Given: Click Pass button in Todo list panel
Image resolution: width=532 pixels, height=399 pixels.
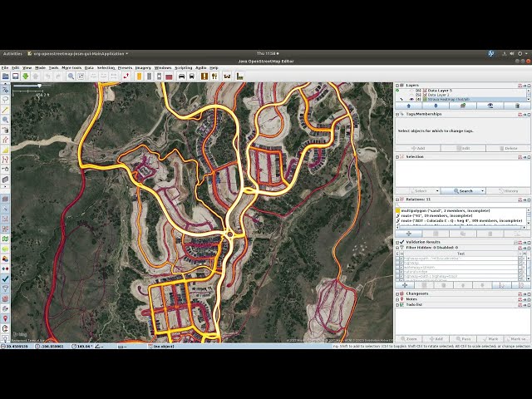Looking at the screenshot, I should (463, 338).
